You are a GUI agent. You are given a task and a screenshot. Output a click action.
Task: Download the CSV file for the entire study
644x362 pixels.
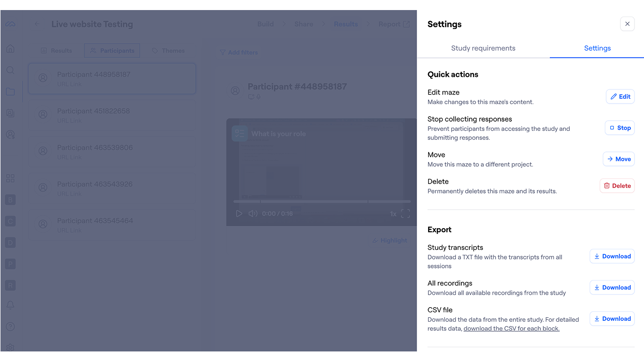tap(612, 318)
